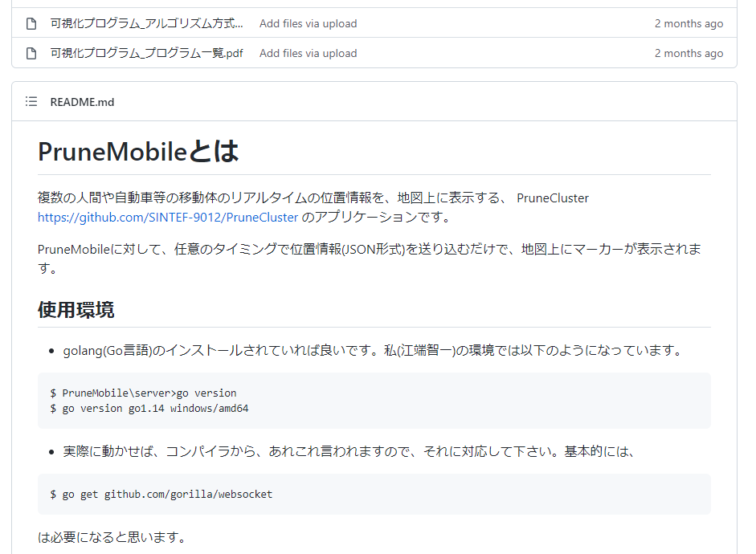Click the bullet item starting with 実際に動かせば

349,451
